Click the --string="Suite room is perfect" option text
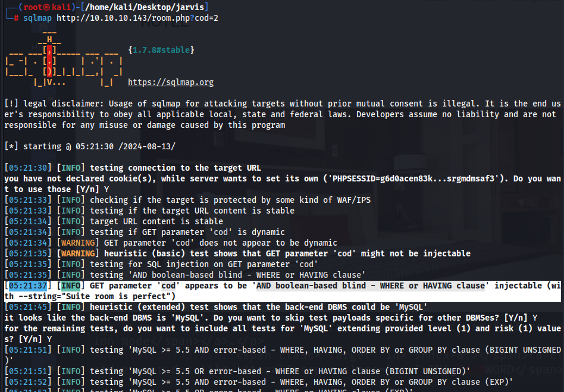The width and height of the screenshot is (564, 392). 95,297
